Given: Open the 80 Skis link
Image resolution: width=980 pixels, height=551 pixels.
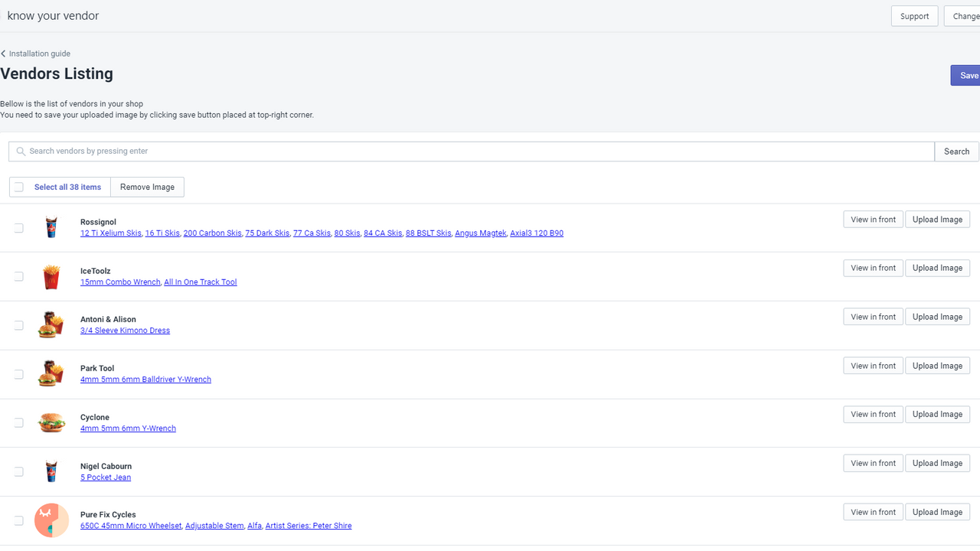Looking at the screenshot, I should click(x=347, y=233).
